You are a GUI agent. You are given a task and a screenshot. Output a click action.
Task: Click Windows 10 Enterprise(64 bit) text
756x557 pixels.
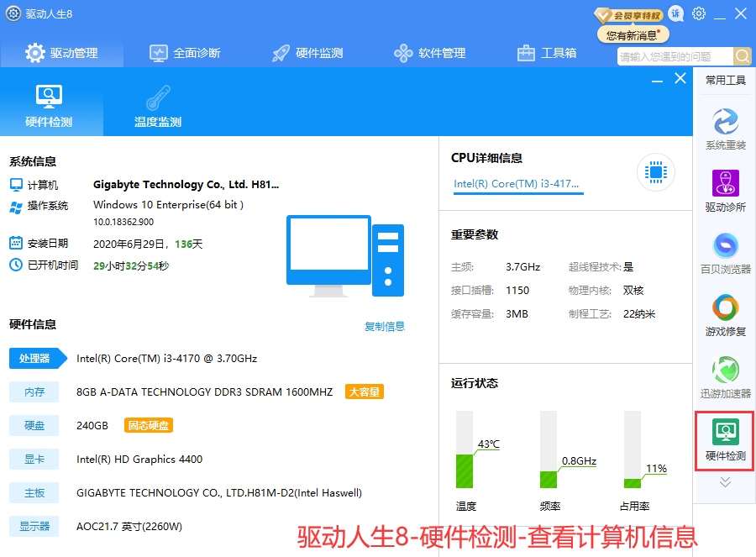[168, 205]
